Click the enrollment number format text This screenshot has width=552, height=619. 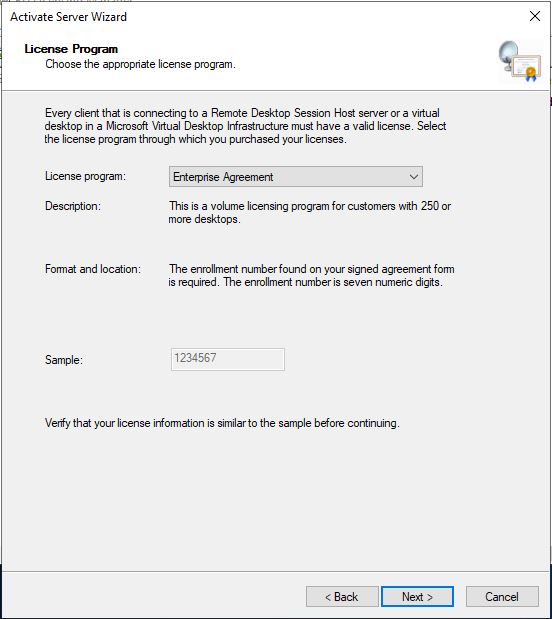311,276
